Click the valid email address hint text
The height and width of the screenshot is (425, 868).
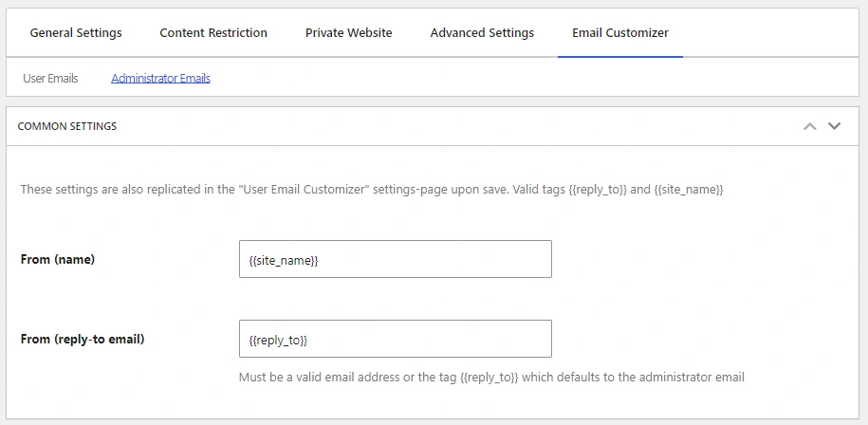491,377
